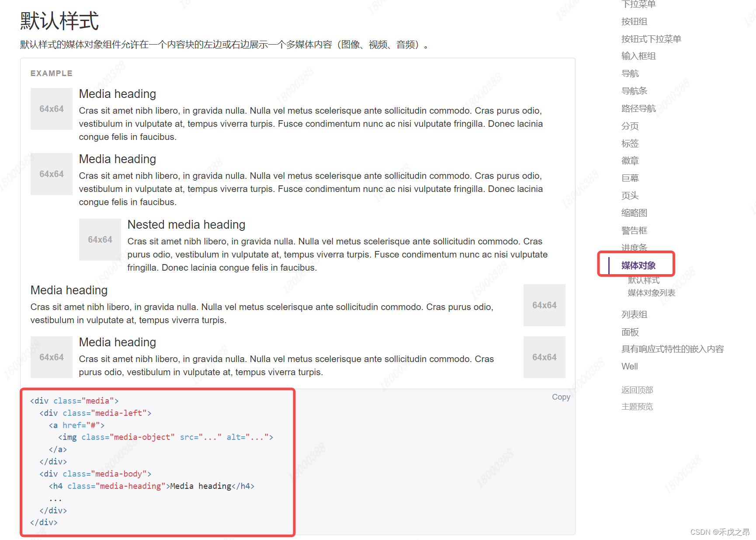The height and width of the screenshot is (540, 756).
Task: Open the 列表组 sidebar link
Action: [x=634, y=314]
